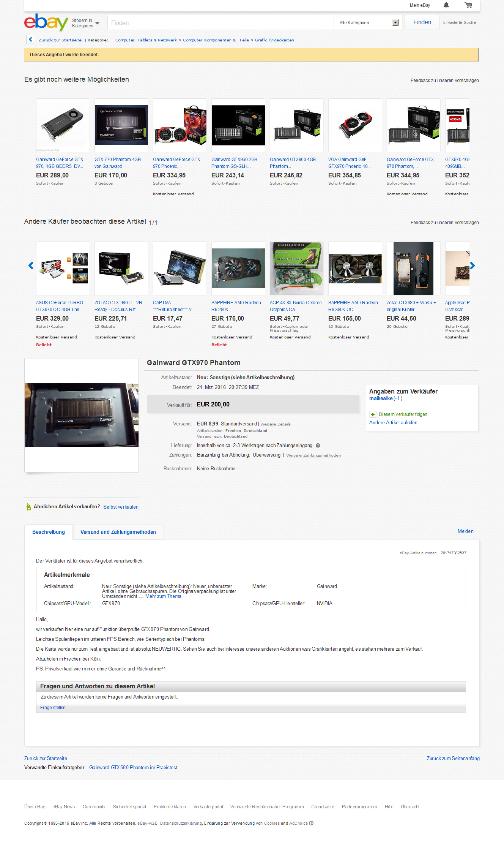This screenshot has height=841, width=504.
Task: Click the help icon next to Lieferung info
Action: 318,446
